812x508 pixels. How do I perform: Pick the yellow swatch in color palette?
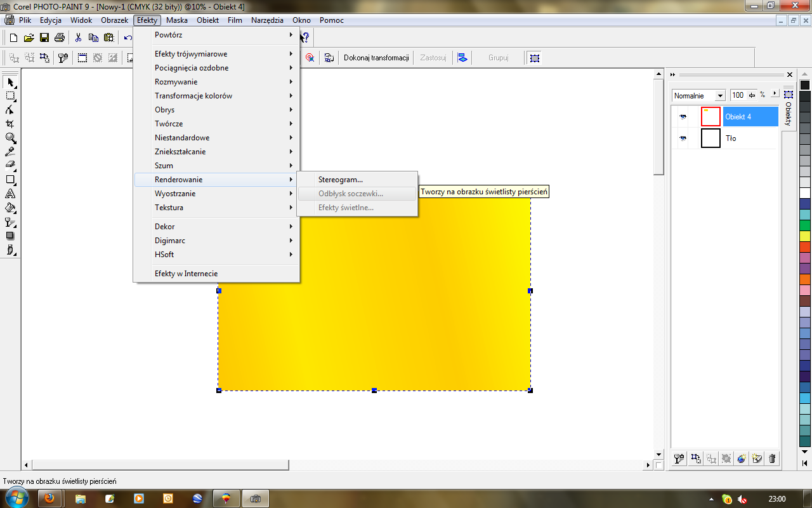click(805, 236)
